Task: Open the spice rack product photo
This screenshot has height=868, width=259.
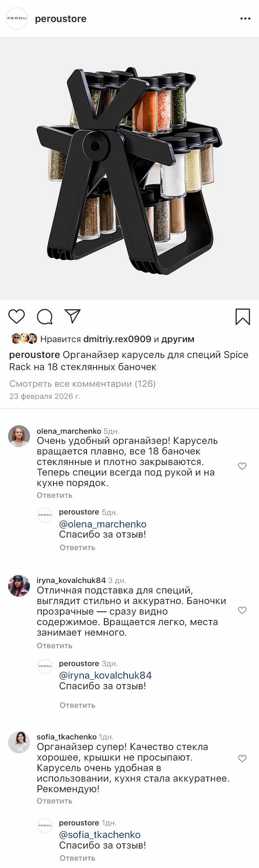Action: (129, 168)
